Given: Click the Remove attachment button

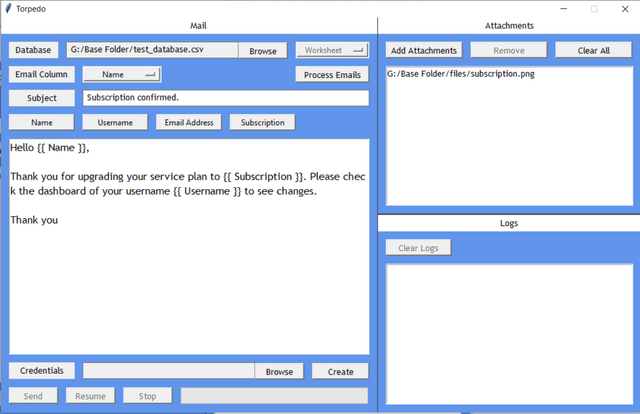Looking at the screenshot, I should tap(509, 50).
